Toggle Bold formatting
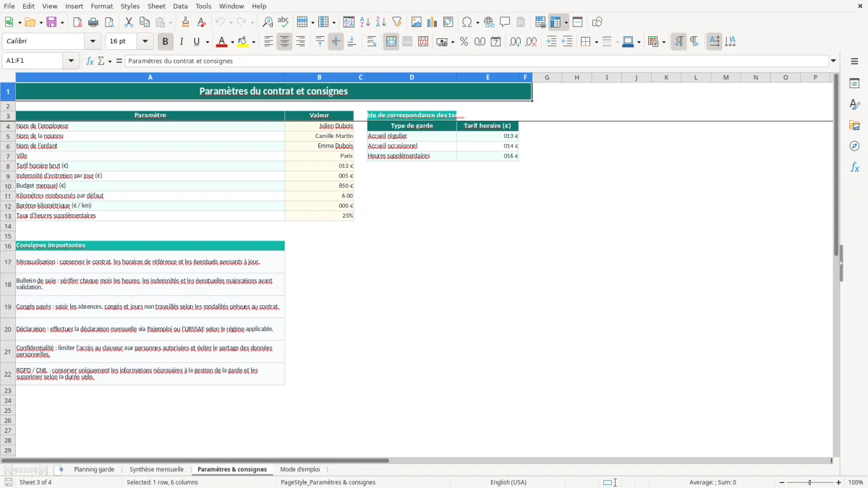Image resolution: width=868 pixels, height=488 pixels. click(x=165, y=42)
